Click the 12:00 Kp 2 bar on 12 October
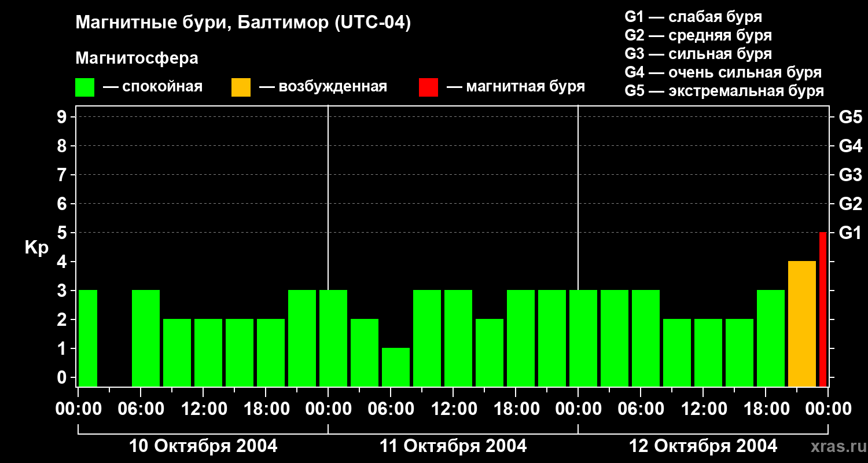Viewport: 868px width, 463px height. coord(708,352)
